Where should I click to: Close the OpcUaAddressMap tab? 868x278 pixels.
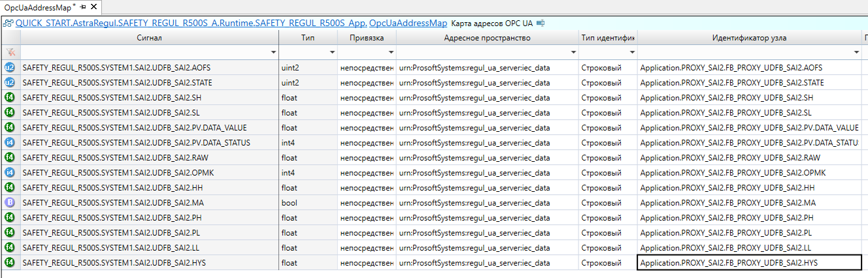point(93,7)
